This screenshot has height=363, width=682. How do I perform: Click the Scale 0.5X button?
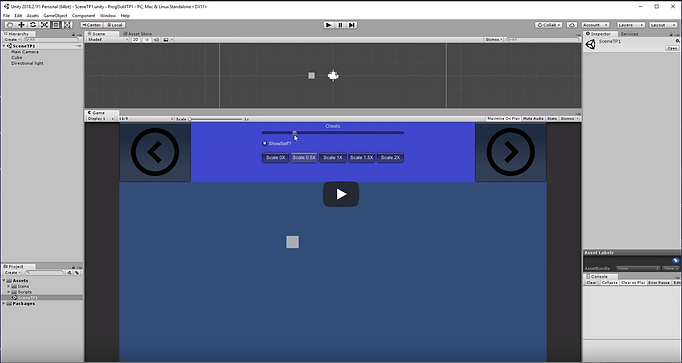304,158
